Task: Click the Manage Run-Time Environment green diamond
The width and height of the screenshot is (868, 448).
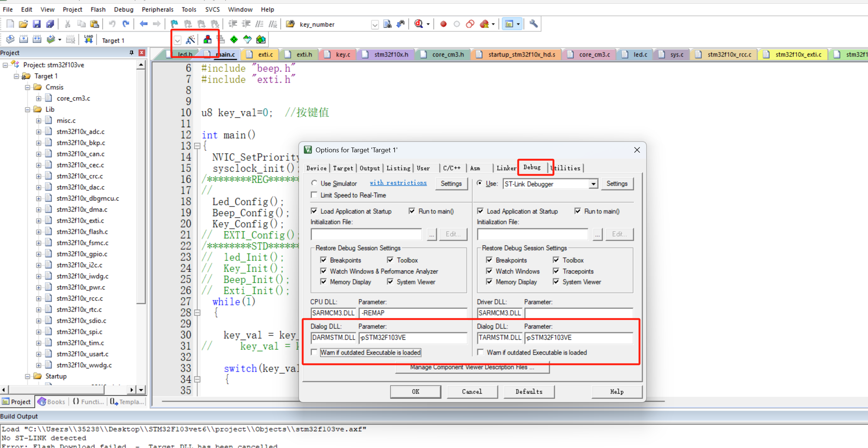Action: click(x=234, y=40)
